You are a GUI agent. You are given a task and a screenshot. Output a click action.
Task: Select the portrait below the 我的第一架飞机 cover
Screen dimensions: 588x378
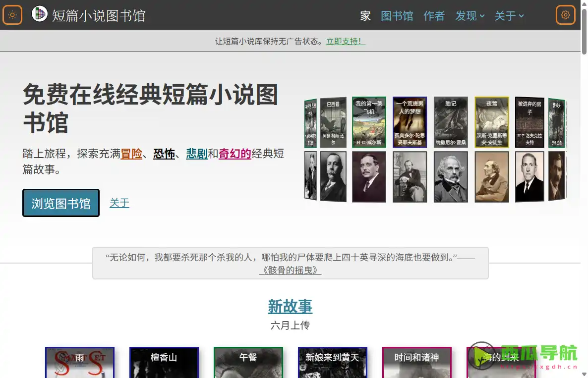pyautogui.click(x=369, y=177)
